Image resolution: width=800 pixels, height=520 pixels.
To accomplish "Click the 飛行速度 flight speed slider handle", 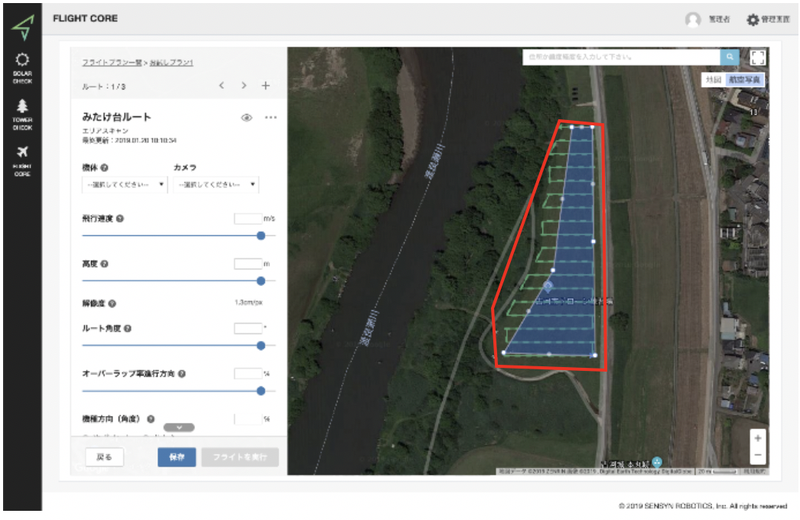I will click(261, 236).
